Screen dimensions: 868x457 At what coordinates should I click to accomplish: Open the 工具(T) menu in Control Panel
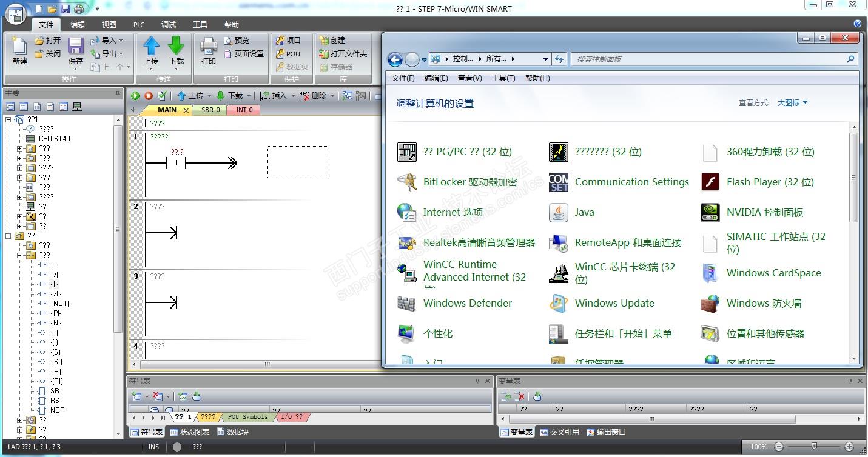(x=503, y=78)
